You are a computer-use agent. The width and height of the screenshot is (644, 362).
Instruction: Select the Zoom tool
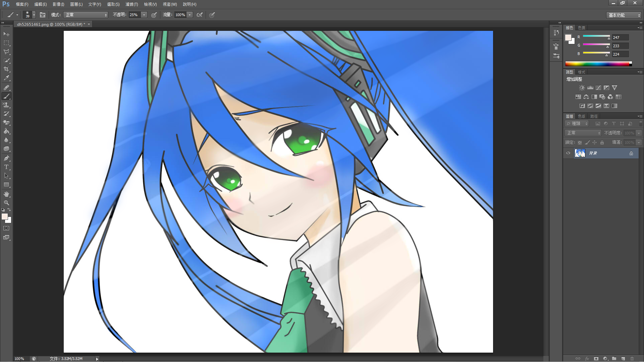(6, 203)
